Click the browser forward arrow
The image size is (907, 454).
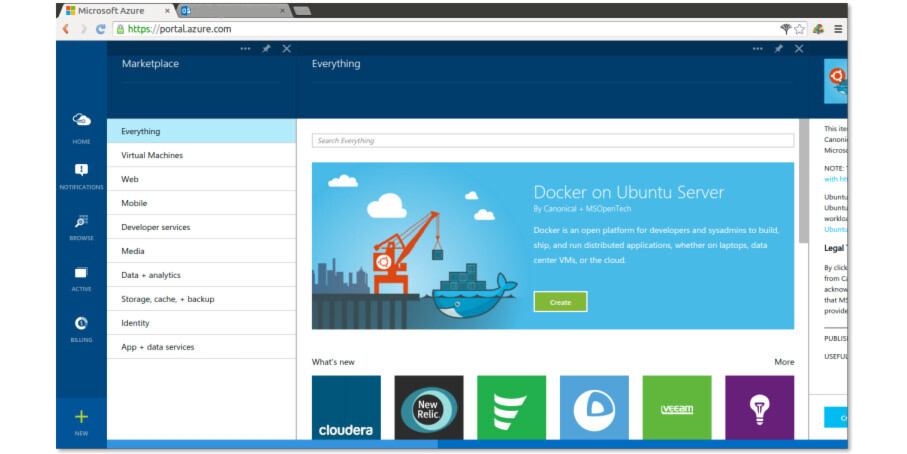coord(83,29)
